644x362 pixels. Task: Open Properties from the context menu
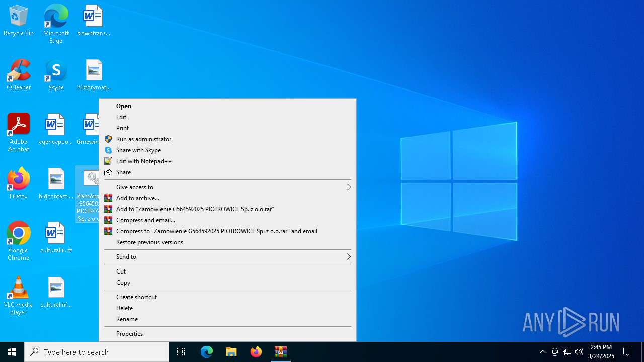(x=227, y=334)
